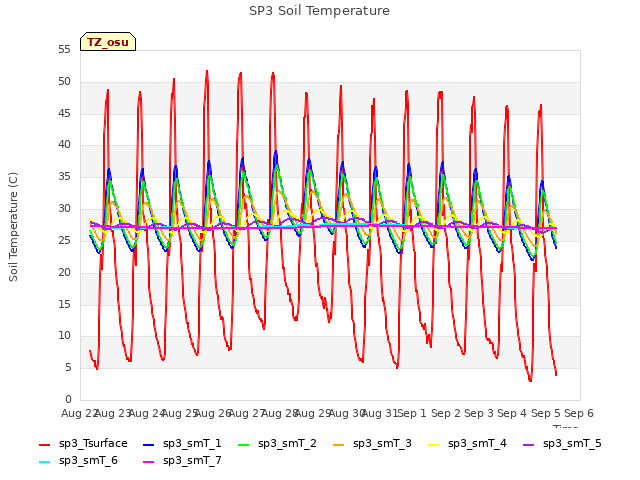
Task: Click the 55 y-axis tick label
Action: click(x=64, y=50)
